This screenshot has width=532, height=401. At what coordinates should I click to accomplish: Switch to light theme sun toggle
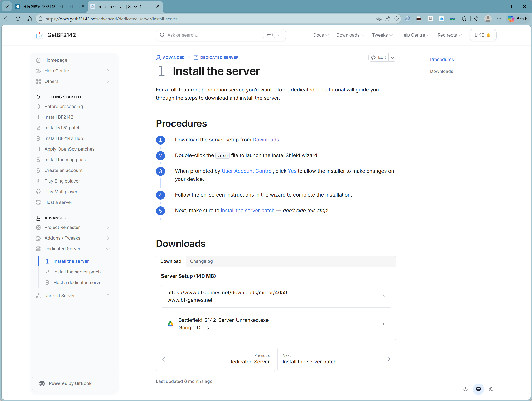tap(465, 389)
